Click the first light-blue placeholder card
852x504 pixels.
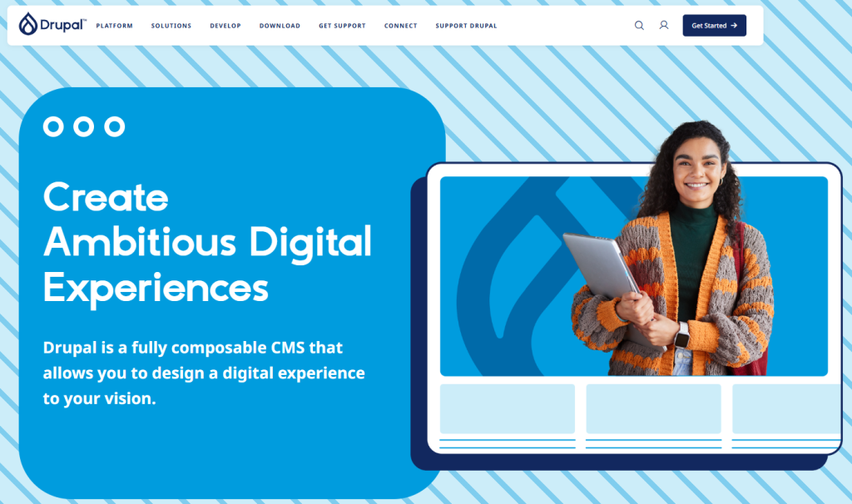point(508,409)
